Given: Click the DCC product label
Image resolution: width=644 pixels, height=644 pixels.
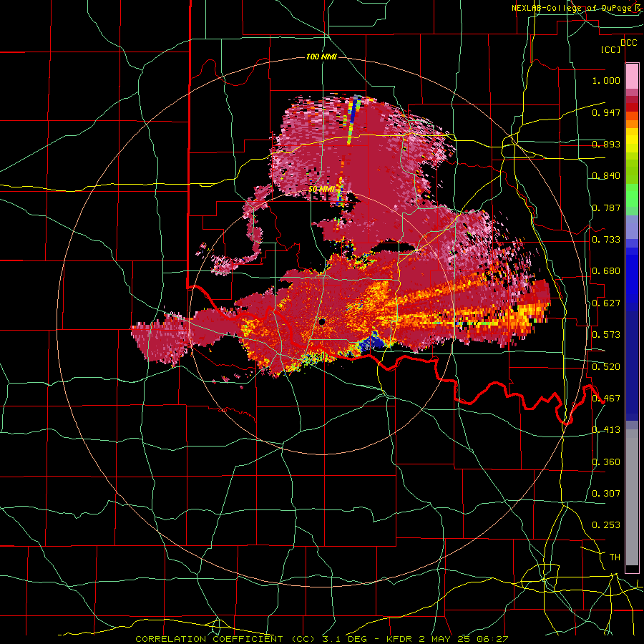Looking at the screenshot, I should [629, 43].
